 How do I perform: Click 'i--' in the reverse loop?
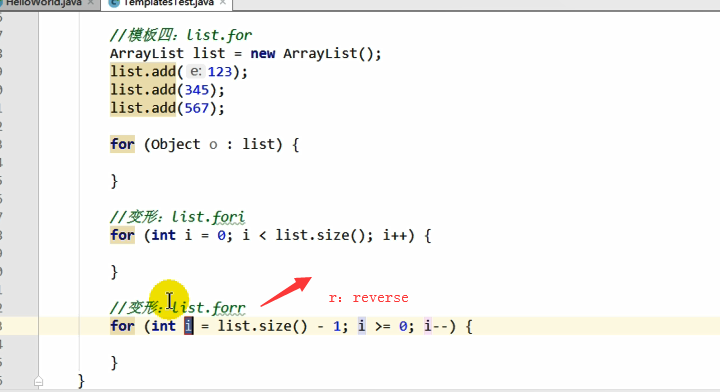click(x=436, y=326)
